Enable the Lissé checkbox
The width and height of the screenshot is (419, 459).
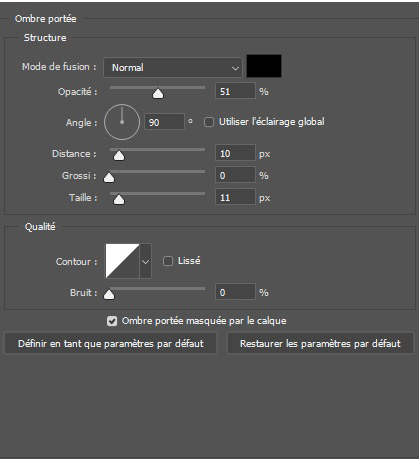(168, 261)
